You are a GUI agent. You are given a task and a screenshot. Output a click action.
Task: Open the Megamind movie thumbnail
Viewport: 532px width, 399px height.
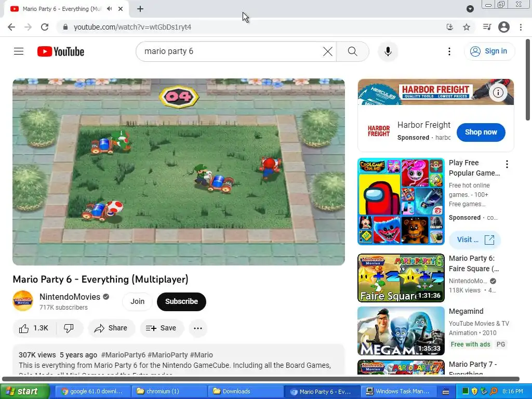tap(401, 331)
